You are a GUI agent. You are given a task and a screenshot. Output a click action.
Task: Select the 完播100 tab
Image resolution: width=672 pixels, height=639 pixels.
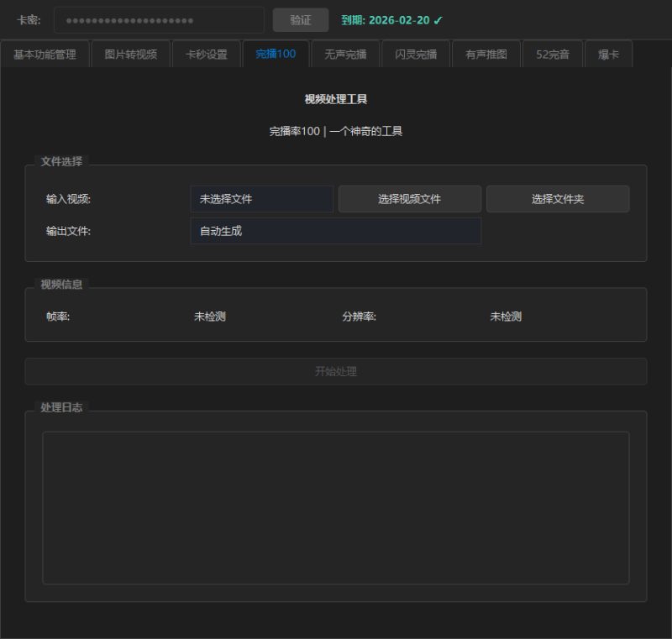tap(276, 55)
